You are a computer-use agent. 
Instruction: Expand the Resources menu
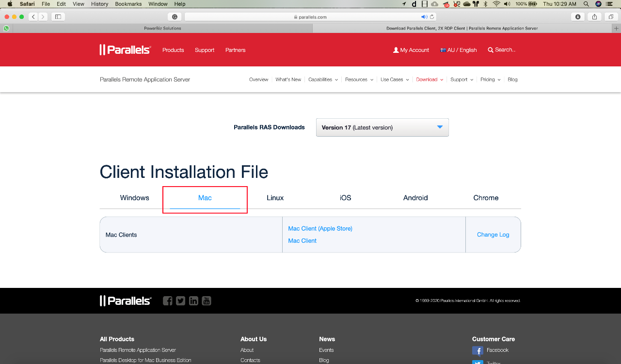(359, 79)
